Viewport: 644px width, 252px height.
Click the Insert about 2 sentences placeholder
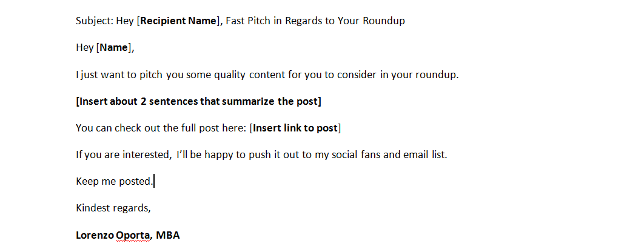(198, 101)
